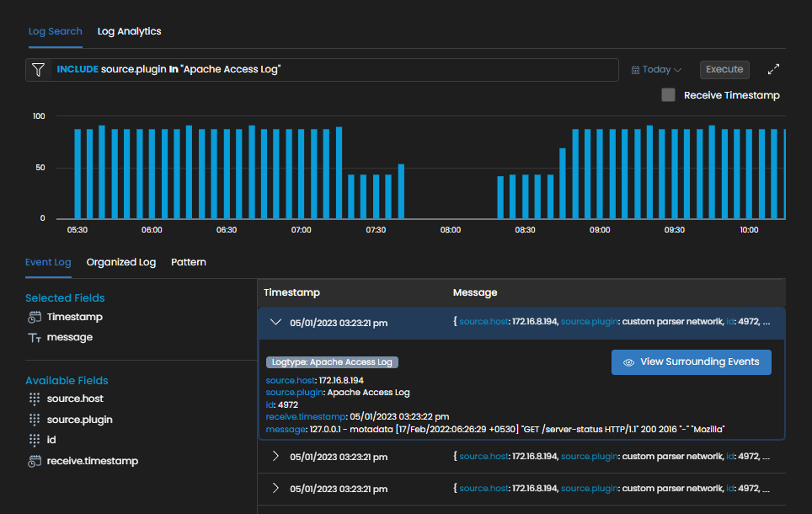The image size is (812, 514).
Task: Click the calendar icon beside Today
Action: (x=636, y=70)
